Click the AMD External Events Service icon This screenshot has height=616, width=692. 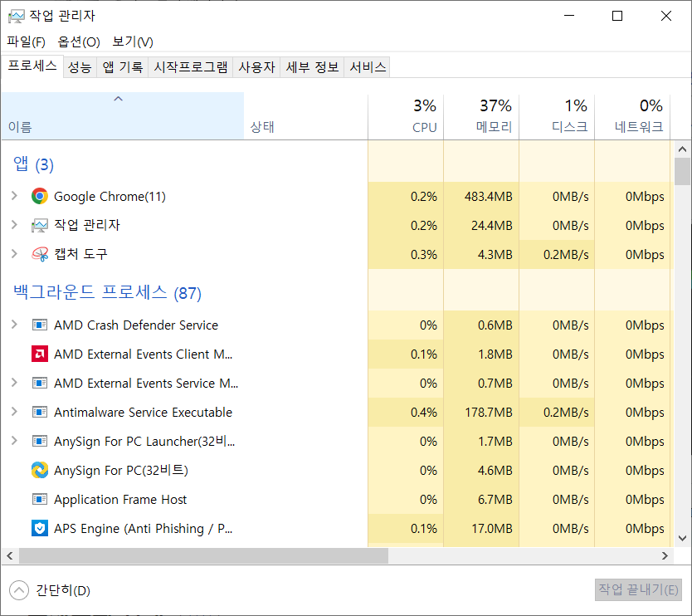(40, 383)
